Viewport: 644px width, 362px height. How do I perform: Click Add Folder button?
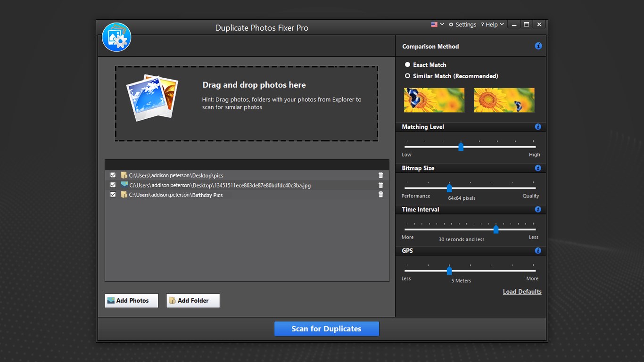tap(193, 301)
